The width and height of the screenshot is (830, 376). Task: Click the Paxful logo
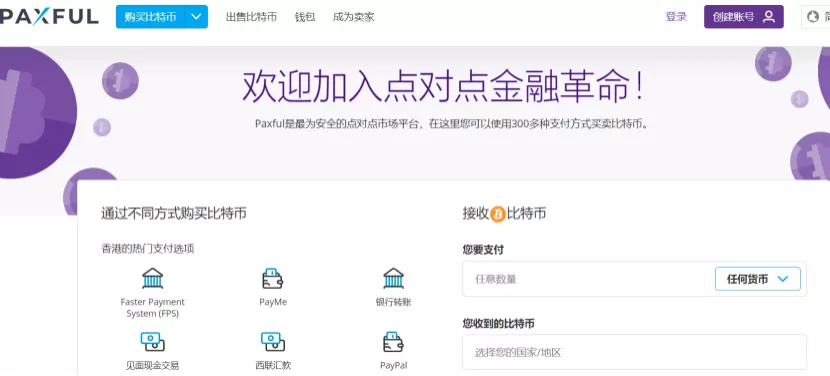[x=49, y=17]
